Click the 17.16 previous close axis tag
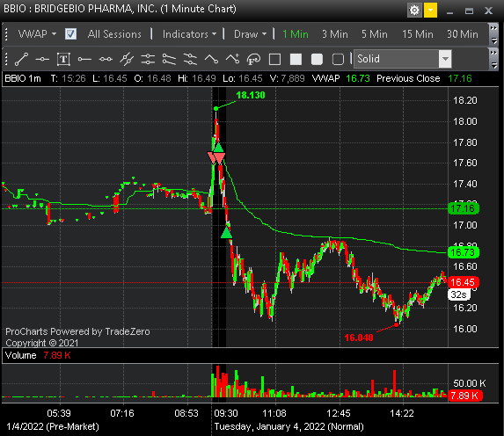Screen dimensions: 504x436 [463, 208]
